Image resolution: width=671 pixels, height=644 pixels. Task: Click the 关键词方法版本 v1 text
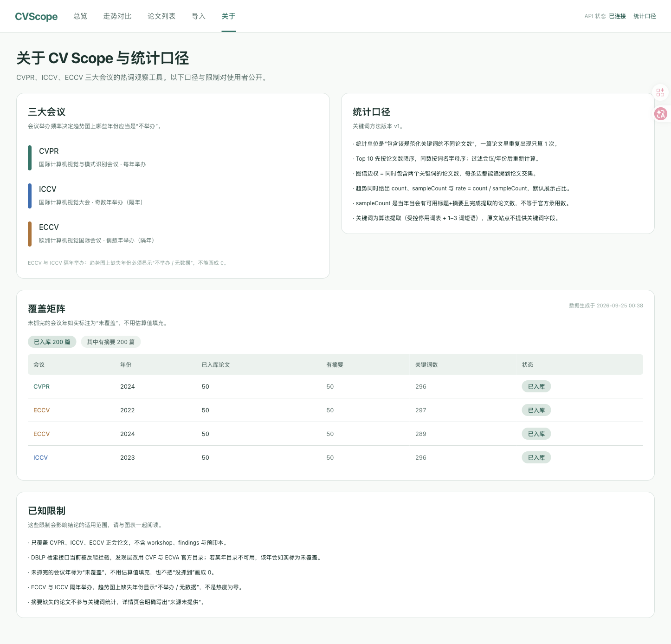[x=378, y=126]
